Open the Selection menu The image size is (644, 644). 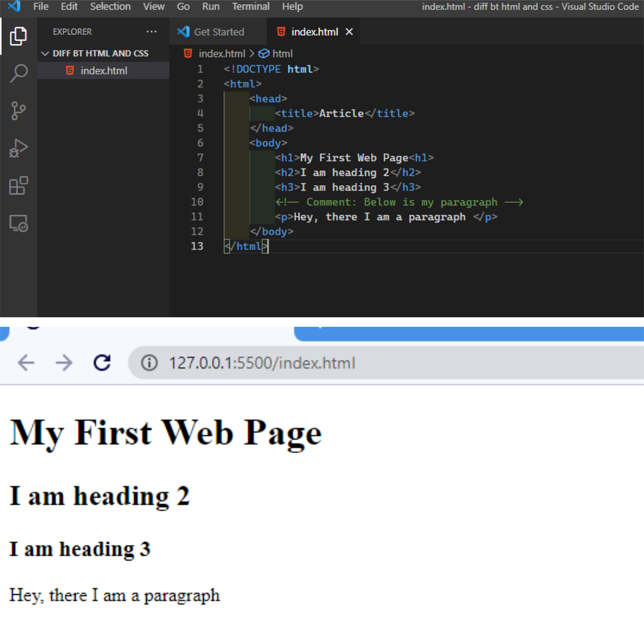[110, 6]
